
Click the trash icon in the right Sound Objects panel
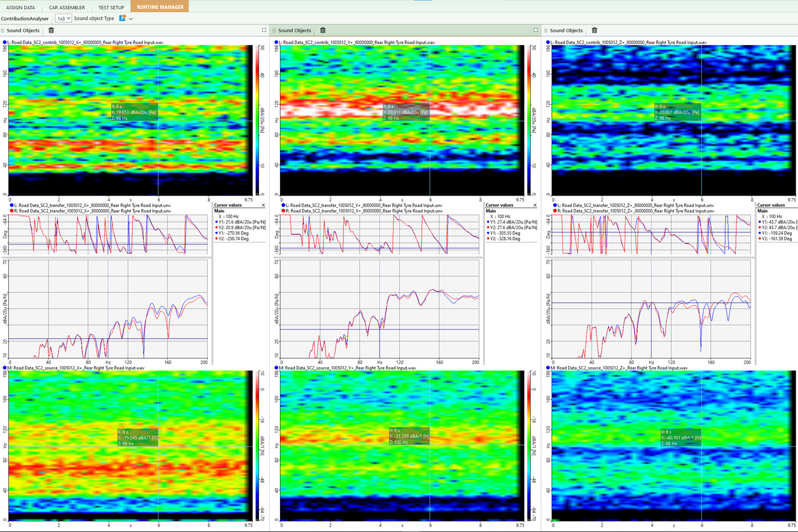594,30
